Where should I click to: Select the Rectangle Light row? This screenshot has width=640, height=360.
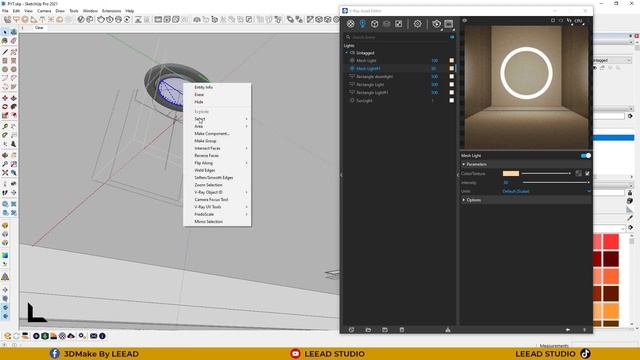[399, 84]
